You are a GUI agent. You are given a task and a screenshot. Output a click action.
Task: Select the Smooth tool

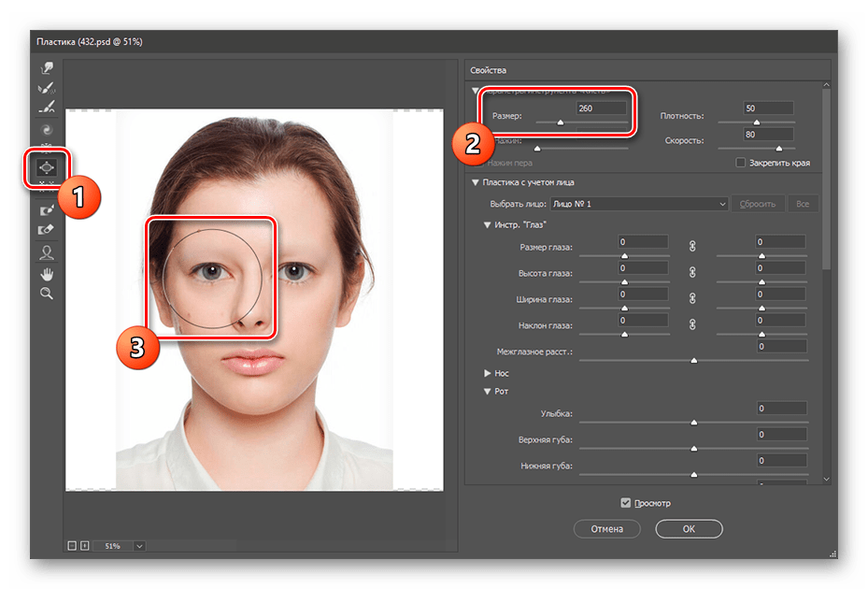[47, 107]
